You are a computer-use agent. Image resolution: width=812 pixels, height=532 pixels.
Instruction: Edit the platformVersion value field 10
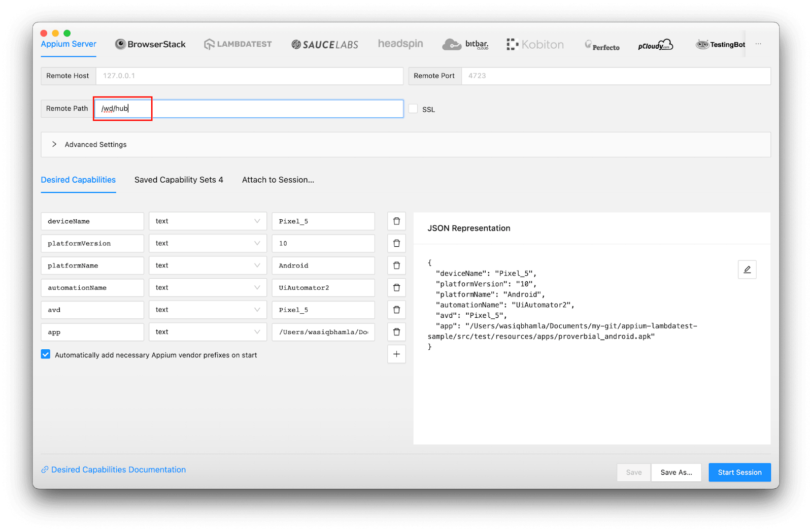click(323, 244)
